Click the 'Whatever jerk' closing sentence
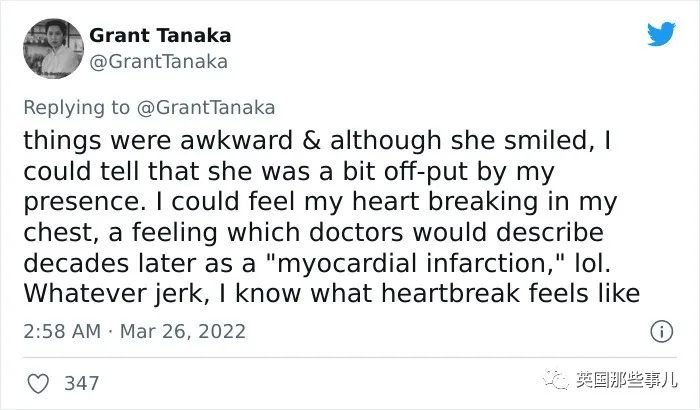The image size is (700, 410). pyautogui.click(x=331, y=293)
